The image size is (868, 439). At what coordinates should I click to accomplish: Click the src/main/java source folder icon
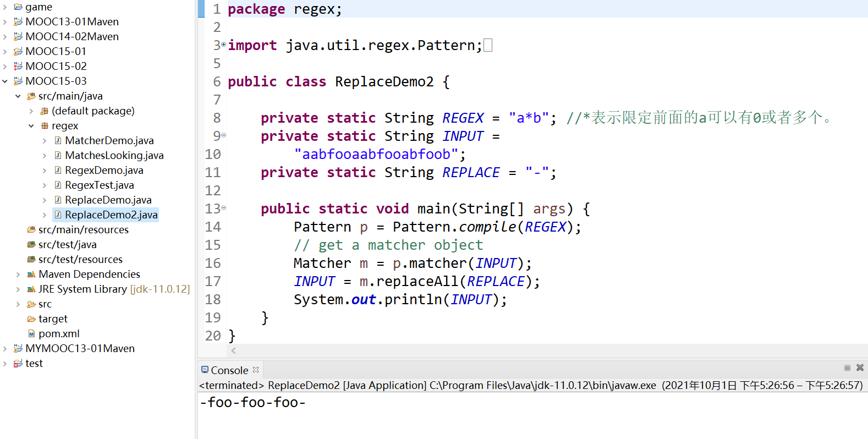[x=31, y=96]
